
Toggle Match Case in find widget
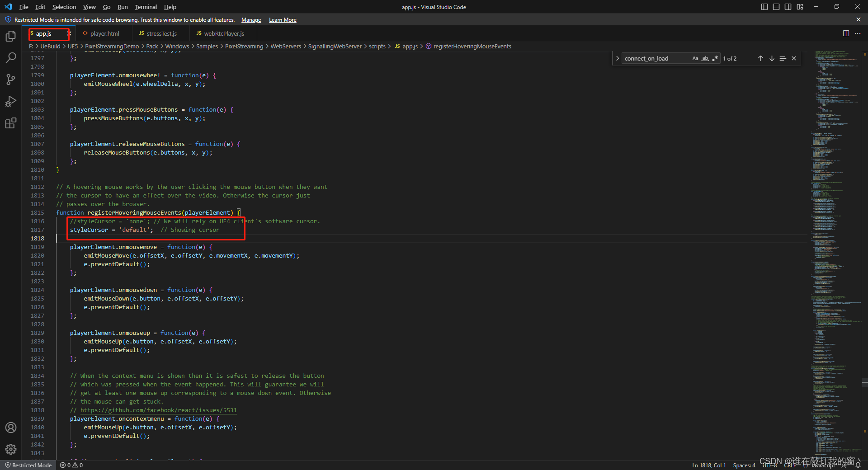point(695,58)
